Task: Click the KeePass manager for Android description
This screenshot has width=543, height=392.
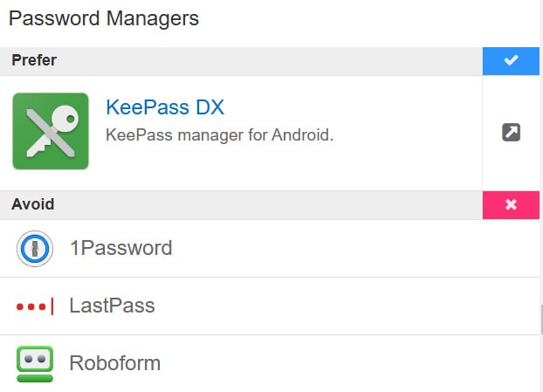Action: click(x=219, y=135)
